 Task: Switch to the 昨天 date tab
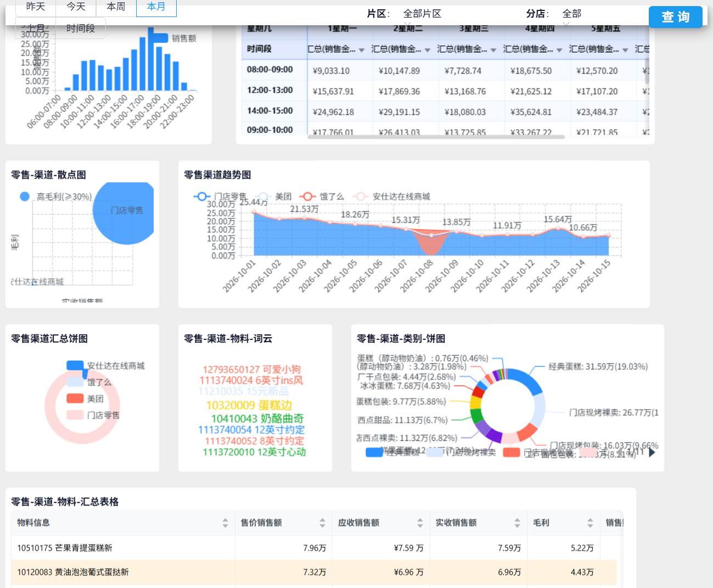(36, 7)
